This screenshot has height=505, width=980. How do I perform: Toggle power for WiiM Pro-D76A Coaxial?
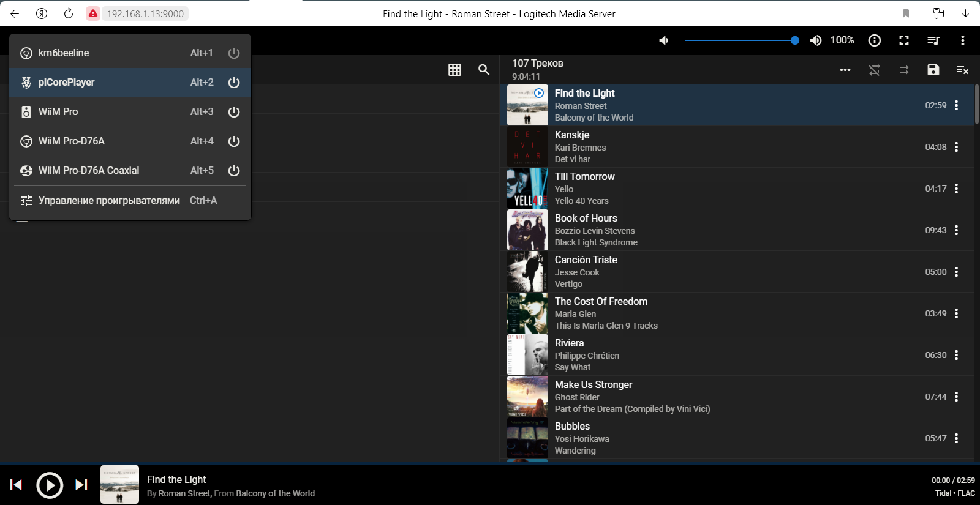pyautogui.click(x=233, y=171)
